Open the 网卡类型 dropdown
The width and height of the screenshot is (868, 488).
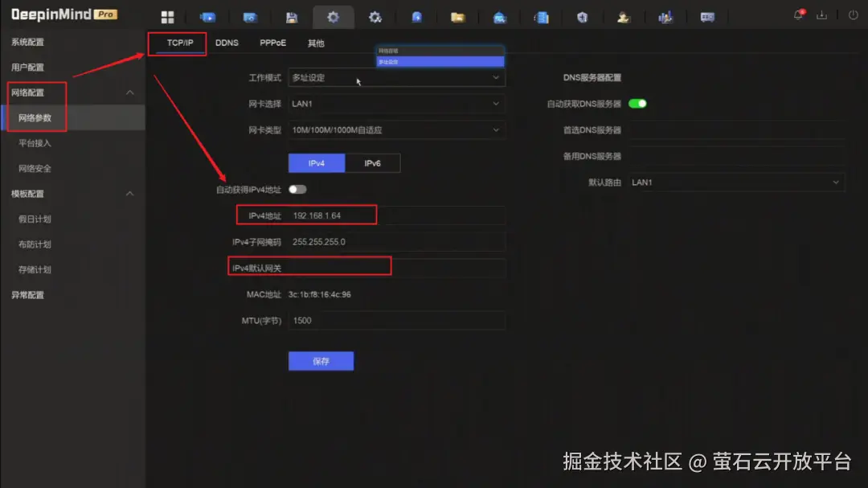pyautogui.click(x=396, y=129)
